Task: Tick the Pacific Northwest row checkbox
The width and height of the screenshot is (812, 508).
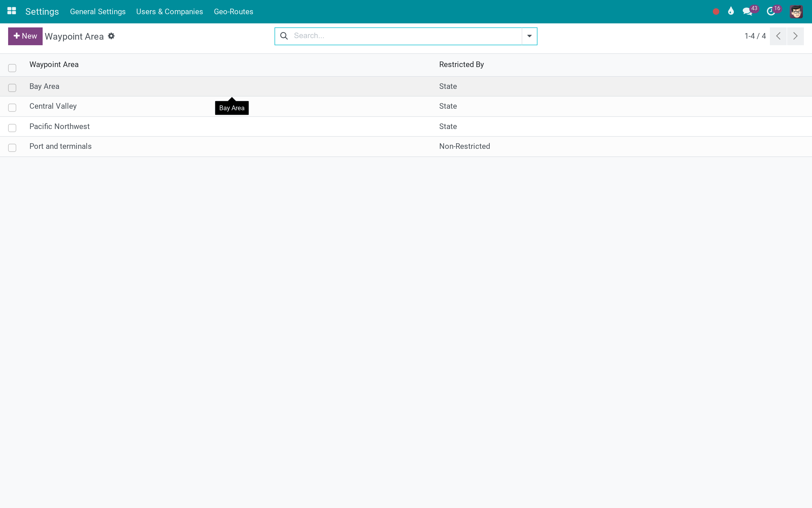Action: pyautogui.click(x=12, y=128)
